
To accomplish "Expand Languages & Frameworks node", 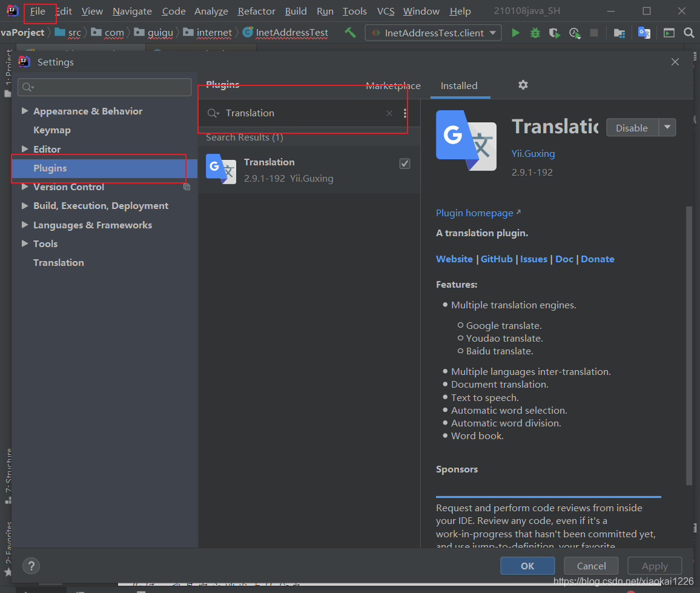I will (25, 225).
